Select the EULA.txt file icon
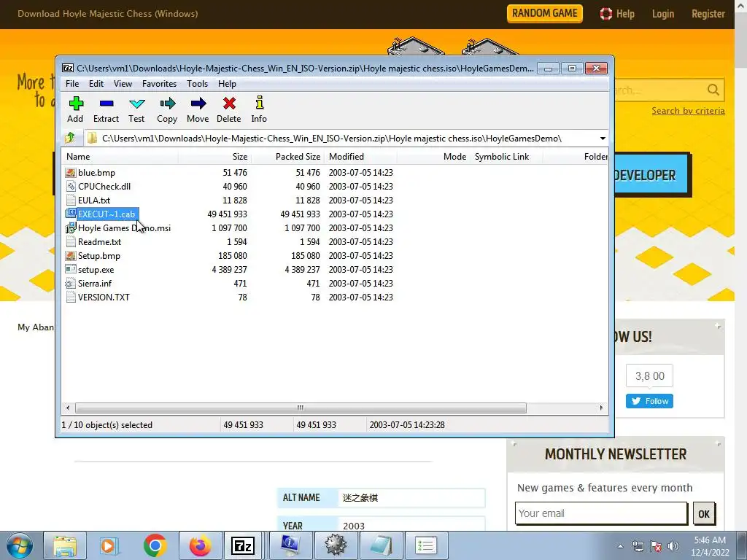The image size is (747, 560). [71, 200]
